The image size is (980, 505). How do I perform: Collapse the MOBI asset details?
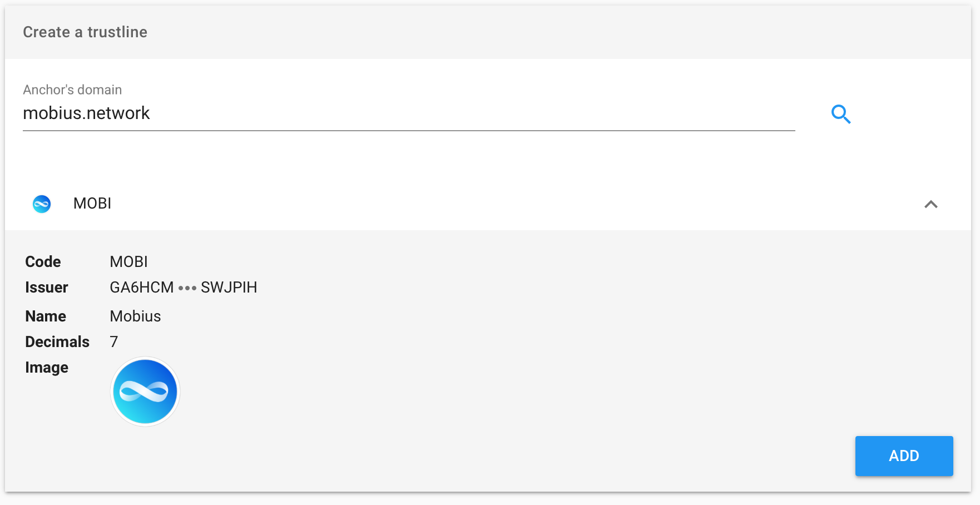[930, 204]
